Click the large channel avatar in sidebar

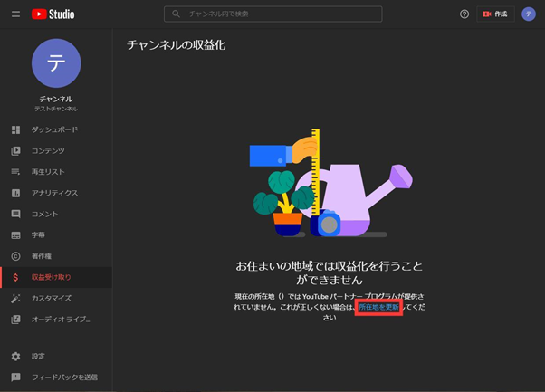(56, 63)
